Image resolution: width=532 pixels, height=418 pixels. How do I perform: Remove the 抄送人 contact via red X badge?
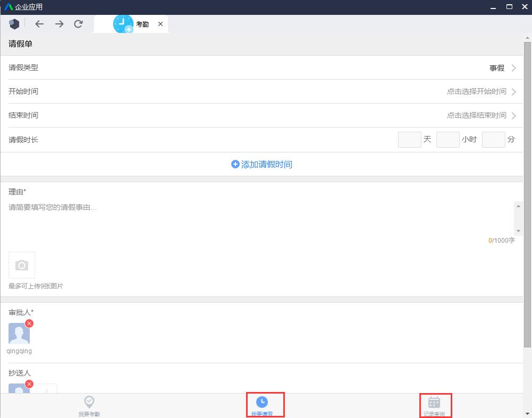coord(29,383)
